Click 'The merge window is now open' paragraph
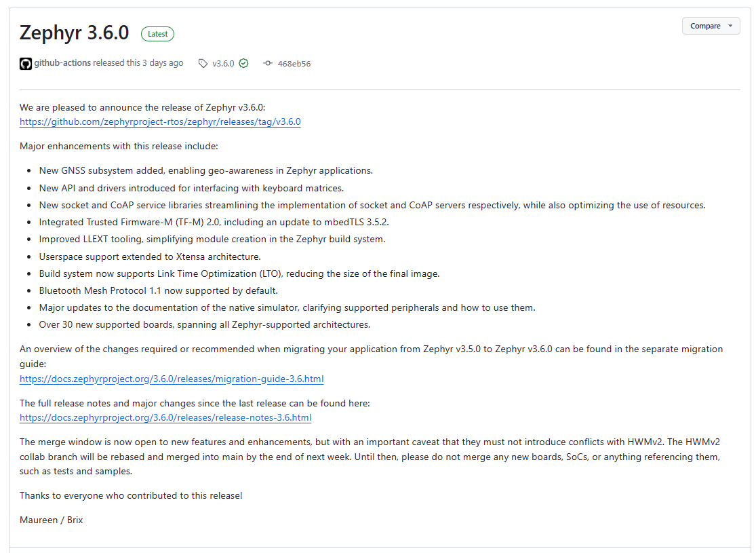 point(370,457)
